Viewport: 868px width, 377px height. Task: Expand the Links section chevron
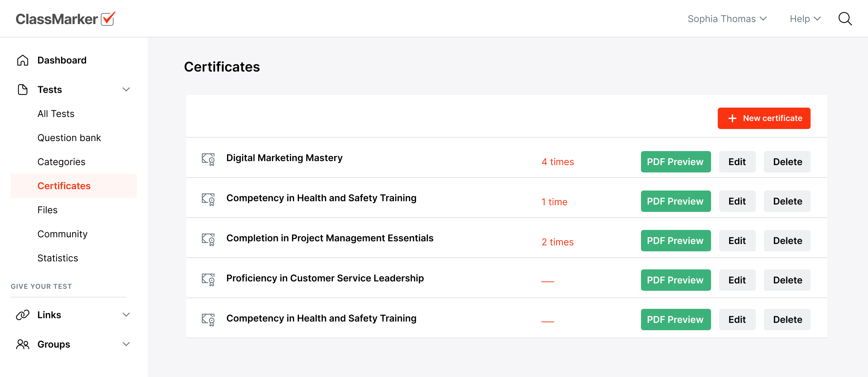tap(126, 315)
